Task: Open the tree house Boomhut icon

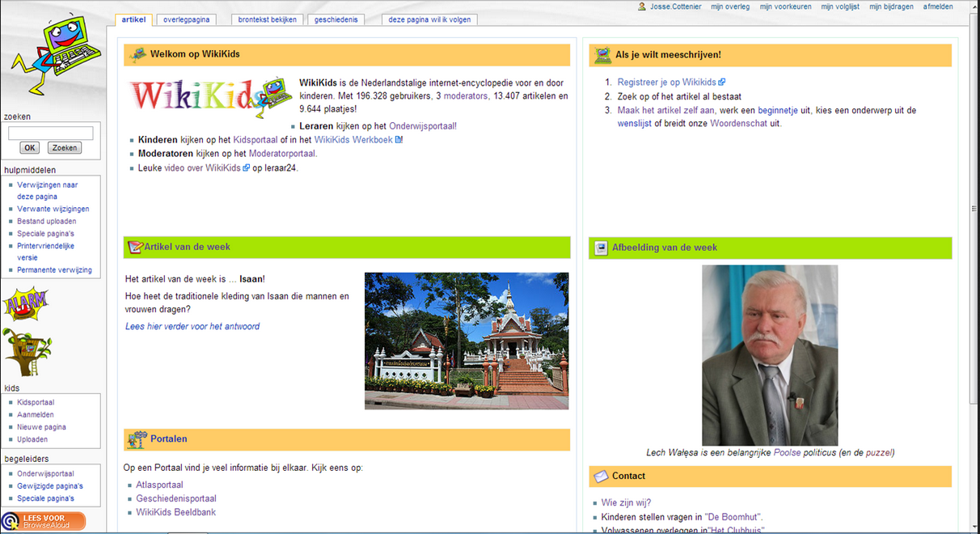Action: tap(27, 352)
